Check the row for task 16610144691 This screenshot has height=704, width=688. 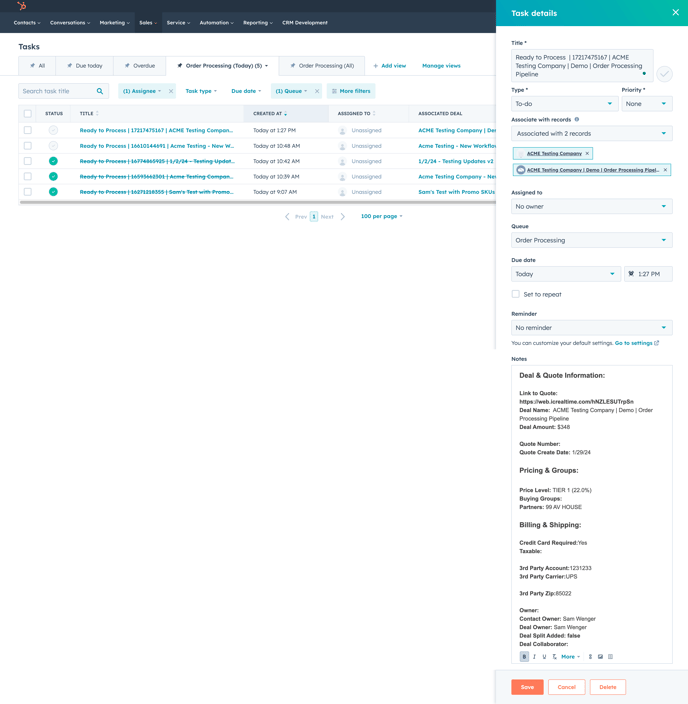pos(28,146)
